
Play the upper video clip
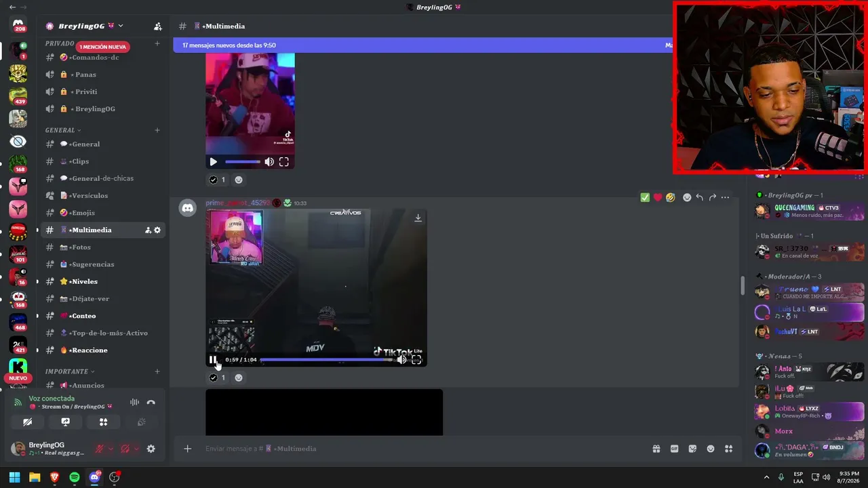214,162
